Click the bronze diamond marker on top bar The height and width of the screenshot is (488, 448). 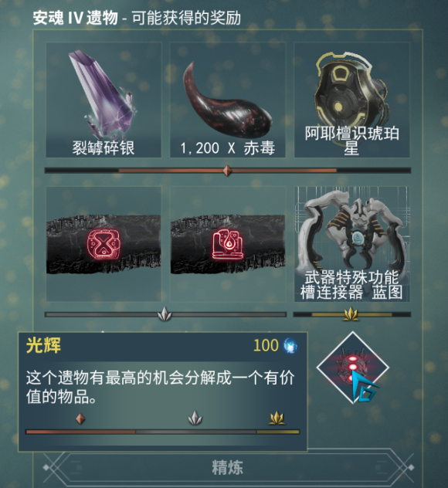pyautogui.click(x=227, y=171)
